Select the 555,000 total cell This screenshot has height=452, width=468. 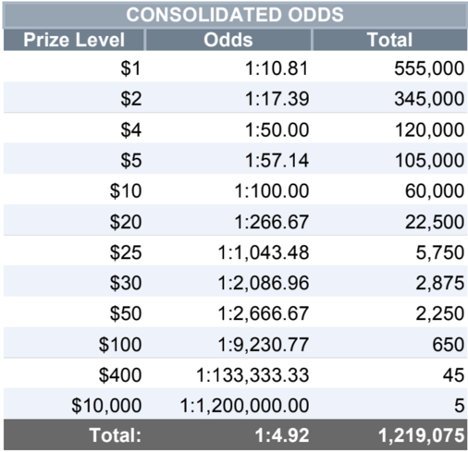tap(429, 68)
